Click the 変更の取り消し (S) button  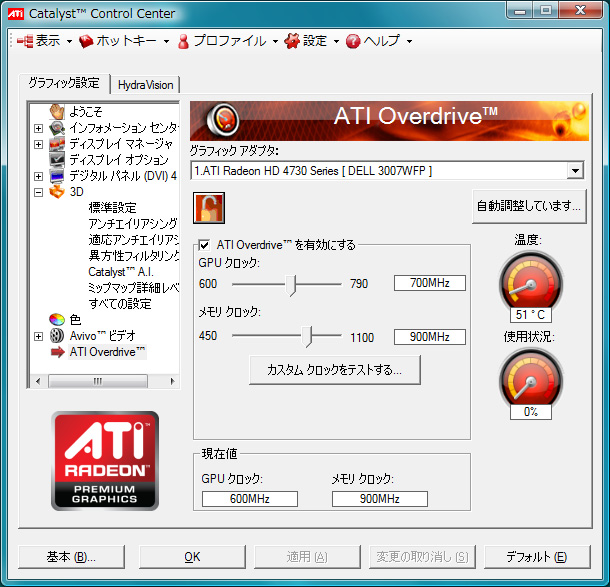pyautogui.click(x=422, y=557)
